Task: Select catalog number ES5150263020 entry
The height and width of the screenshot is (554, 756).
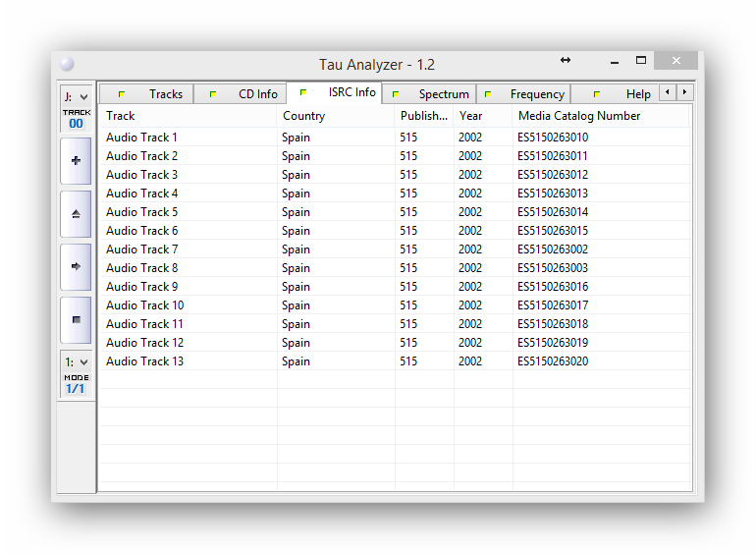Action: pyautogui.click(x=553, y=361)
